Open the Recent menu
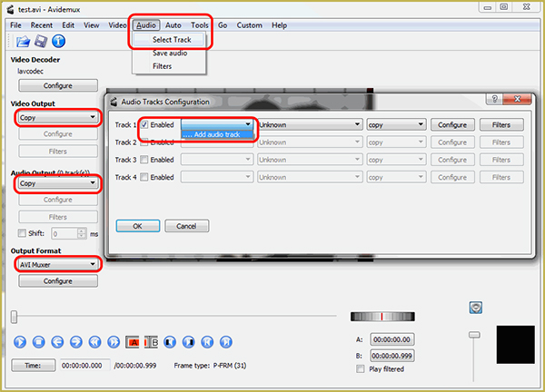545x392 pixels. pos(42,25)
